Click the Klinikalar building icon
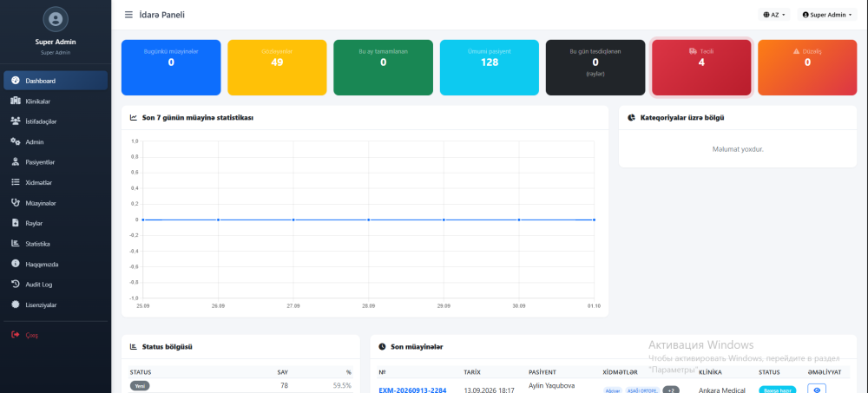868x393 pixels. pos(16,101)
